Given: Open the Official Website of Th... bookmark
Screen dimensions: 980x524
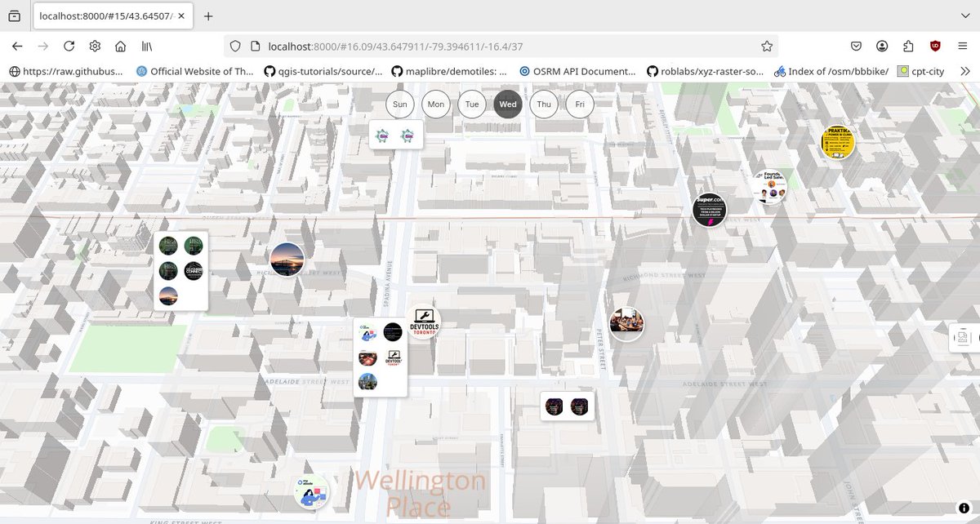Looking at the screenshot, I should 195,71.
